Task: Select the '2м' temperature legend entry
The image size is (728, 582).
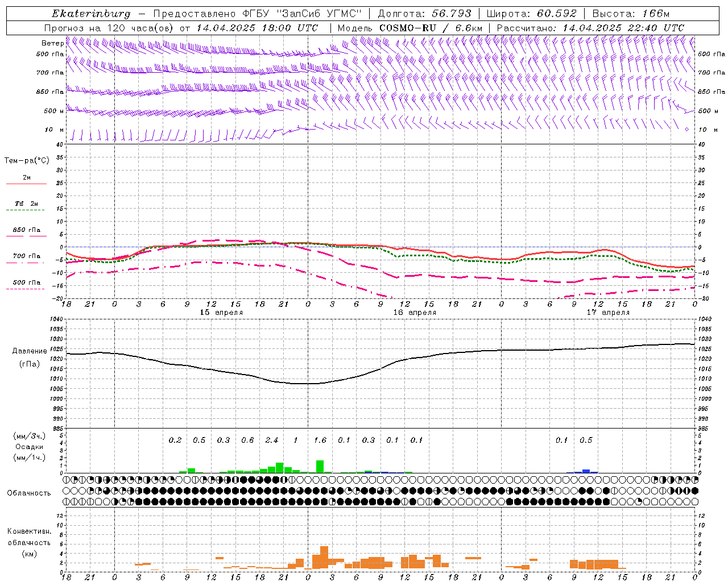Action: [x=26, y=178]
